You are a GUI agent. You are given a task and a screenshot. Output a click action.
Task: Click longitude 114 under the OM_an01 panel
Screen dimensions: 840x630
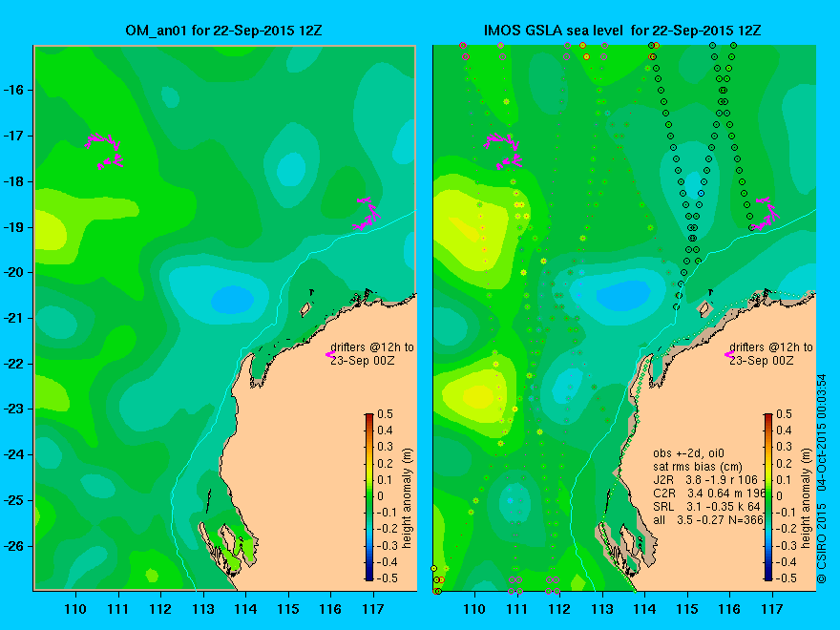(246, 609)
